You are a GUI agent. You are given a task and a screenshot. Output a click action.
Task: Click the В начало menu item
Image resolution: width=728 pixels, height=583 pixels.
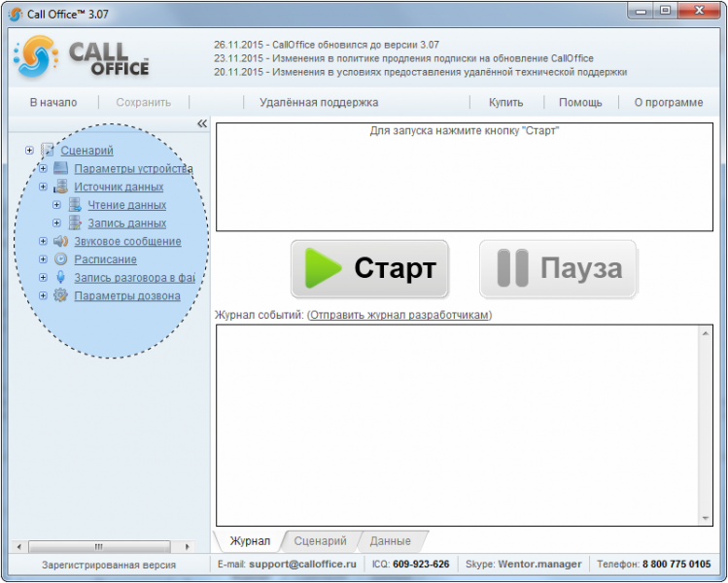coord(53,102)
